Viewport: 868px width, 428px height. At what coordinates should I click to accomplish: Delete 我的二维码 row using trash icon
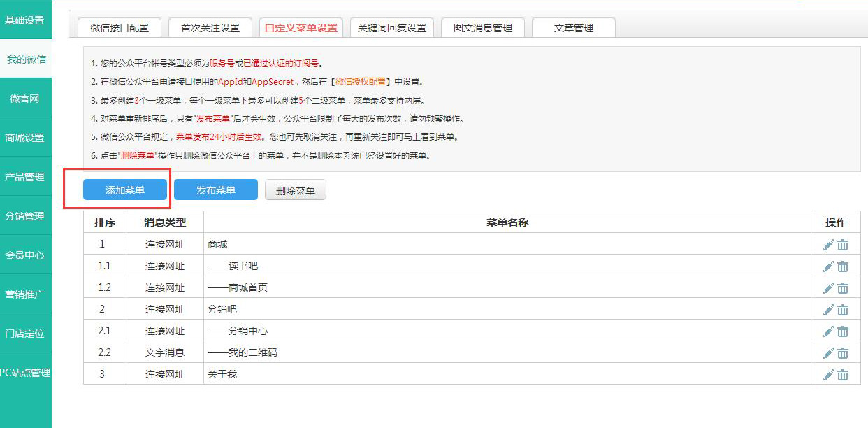[843, 353]
